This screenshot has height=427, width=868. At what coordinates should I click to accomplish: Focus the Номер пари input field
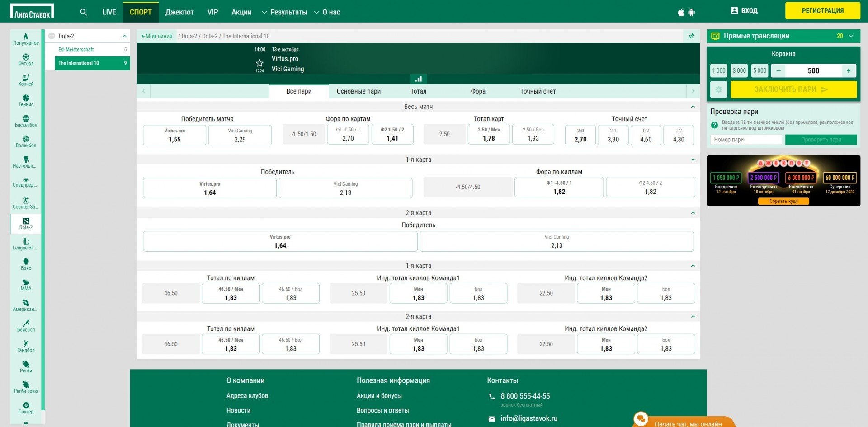tap(745, 140)
